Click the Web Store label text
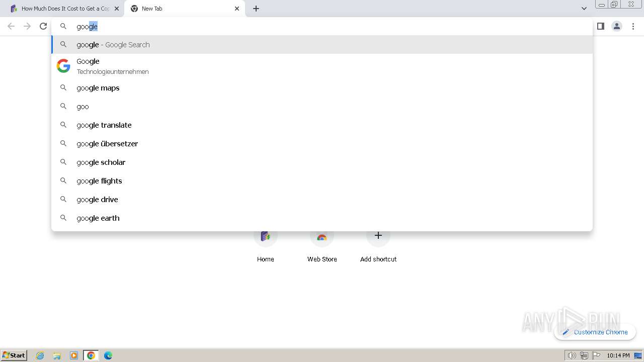Screen dimensions: 644x362 point(322,259)
